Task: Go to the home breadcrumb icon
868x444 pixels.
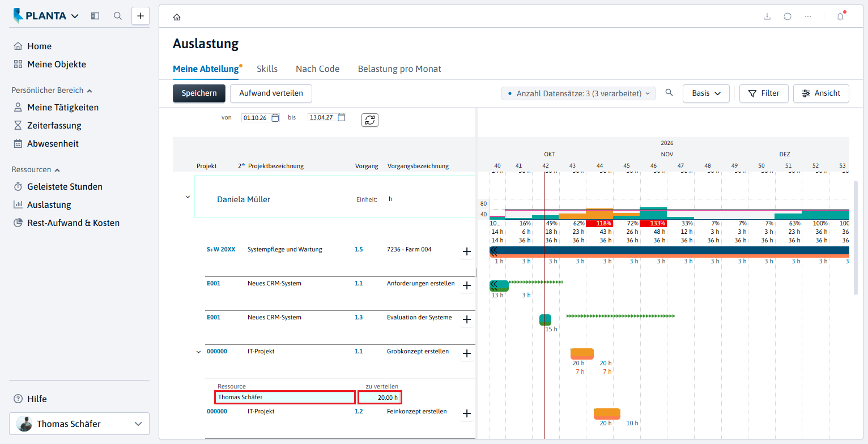Action: click(177, 17)
